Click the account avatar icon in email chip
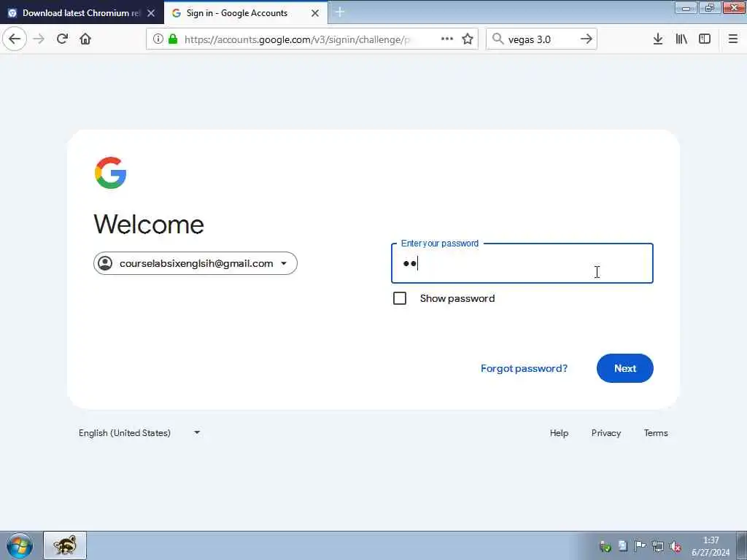Image resolution: width=747 pixels, height=560 pixels. tap(105, 263)
